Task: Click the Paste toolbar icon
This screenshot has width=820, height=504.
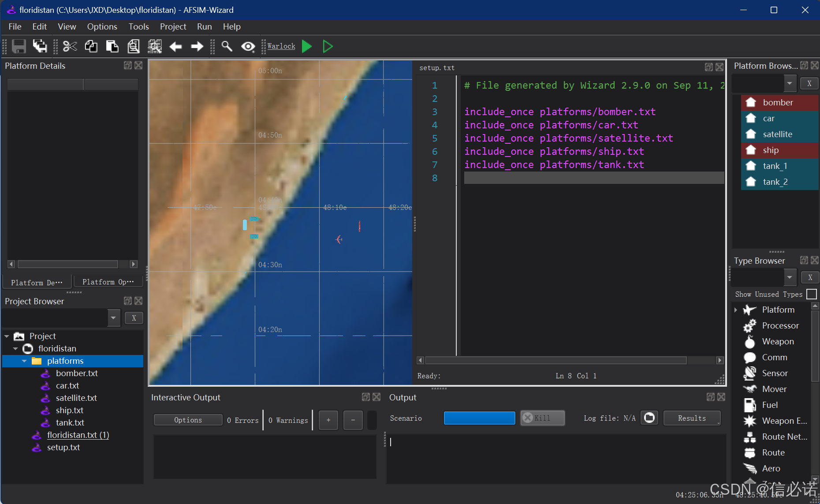Action: 112,46
